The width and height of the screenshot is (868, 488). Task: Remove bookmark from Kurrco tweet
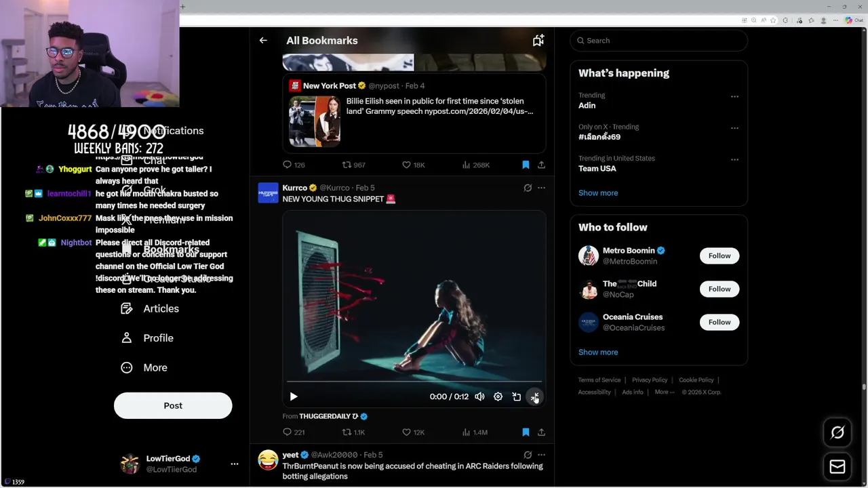point(526,432)
